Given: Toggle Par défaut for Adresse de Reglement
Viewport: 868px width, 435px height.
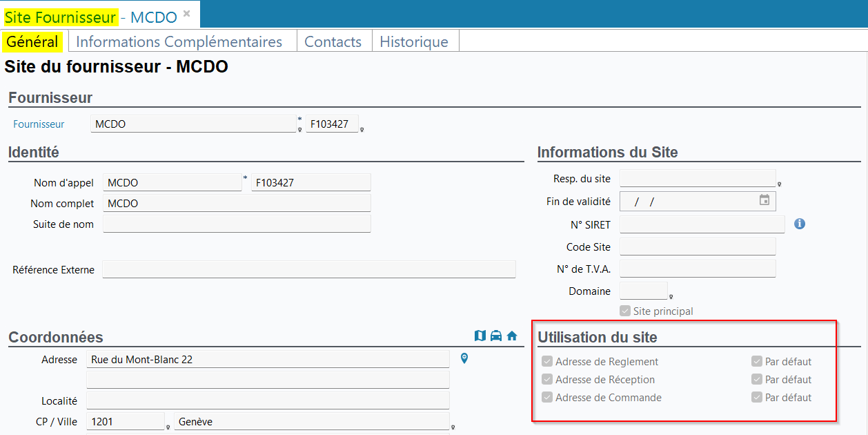Looking at the screenshot, I should pos(757,361).
